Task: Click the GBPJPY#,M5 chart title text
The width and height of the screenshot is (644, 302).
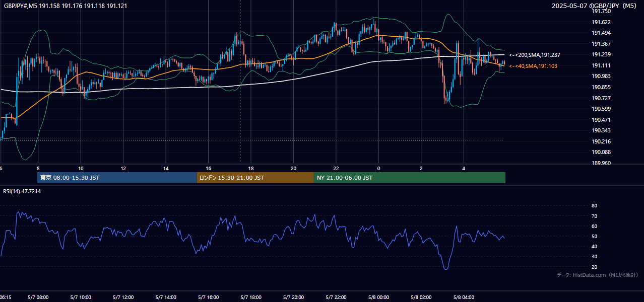Action: 66,6
